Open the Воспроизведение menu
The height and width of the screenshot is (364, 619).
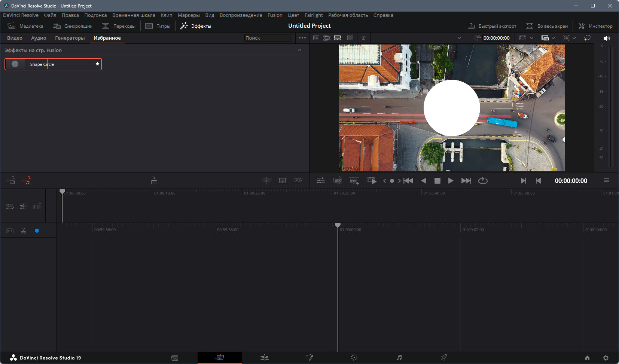click(x=241, y=15)
